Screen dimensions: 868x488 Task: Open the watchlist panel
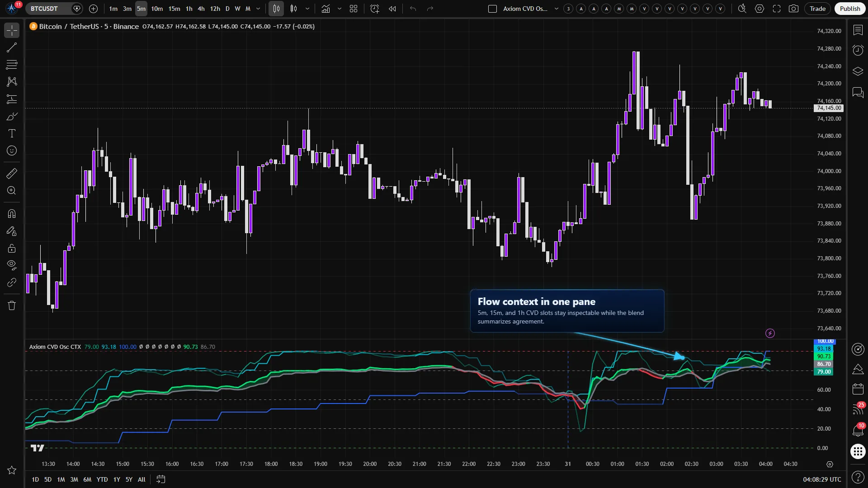click(x=858, y=30)
